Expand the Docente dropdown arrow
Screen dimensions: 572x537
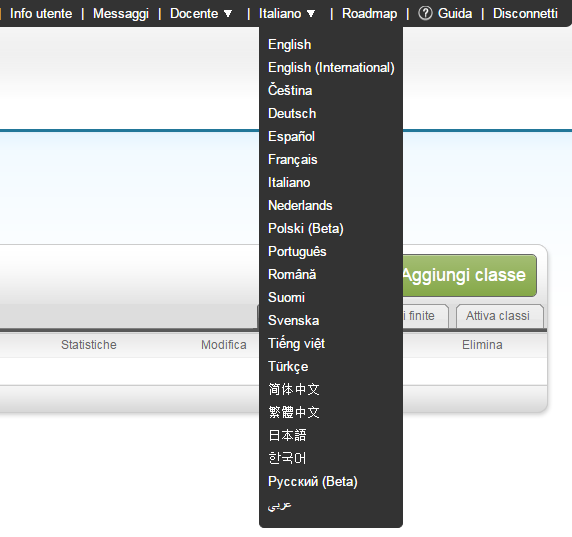click(228, 14)
